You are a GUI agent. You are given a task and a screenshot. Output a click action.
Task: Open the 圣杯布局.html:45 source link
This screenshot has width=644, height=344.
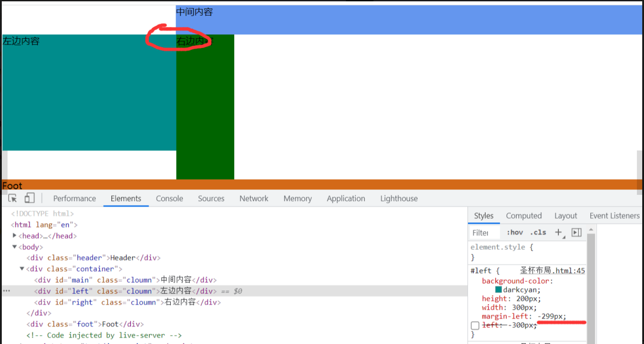553,270
